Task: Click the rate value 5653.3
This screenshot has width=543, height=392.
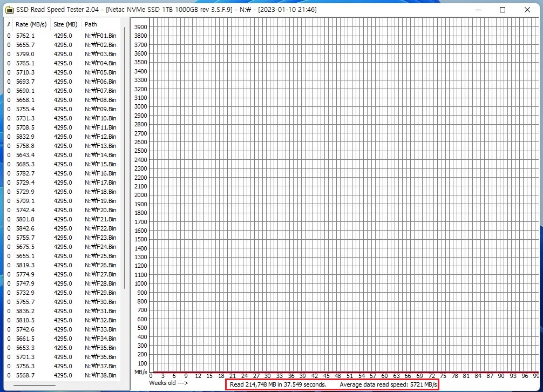Action: 25,348
